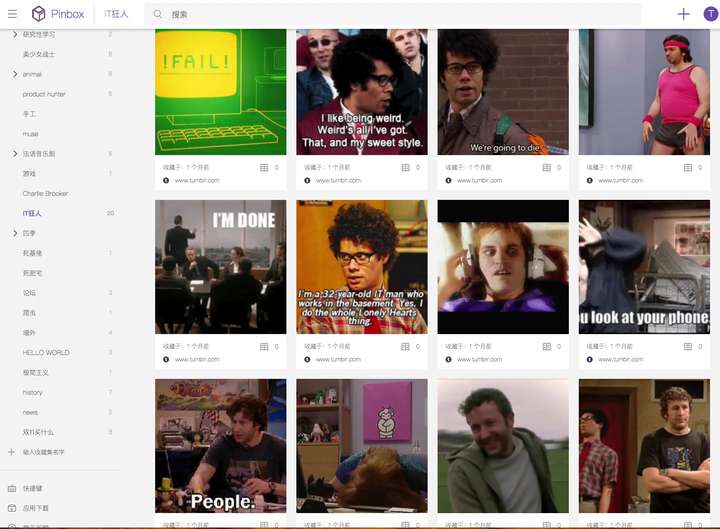The width and height of the screenshot is (720, 529).
Task: Click the search magnifier icon
Action: pyautogui.click(x=158, y=14)
